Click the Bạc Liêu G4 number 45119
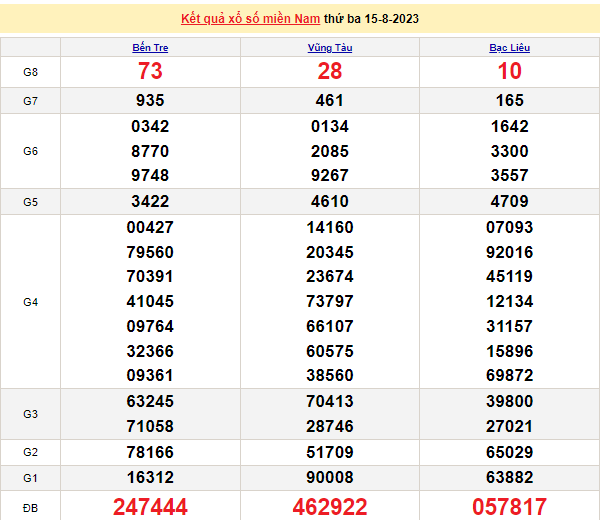The height and width of the screenshot is (520, 611). 509,277
